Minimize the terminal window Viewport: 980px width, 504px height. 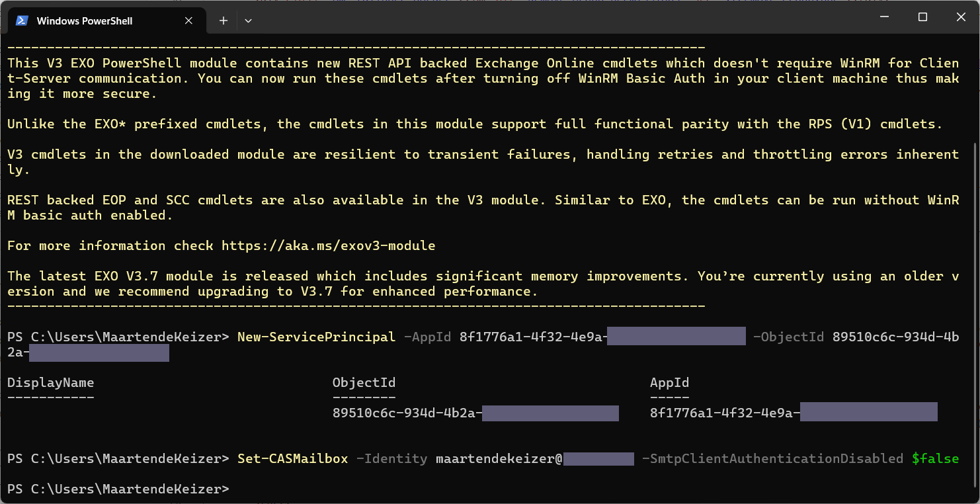tap(885, 18)
